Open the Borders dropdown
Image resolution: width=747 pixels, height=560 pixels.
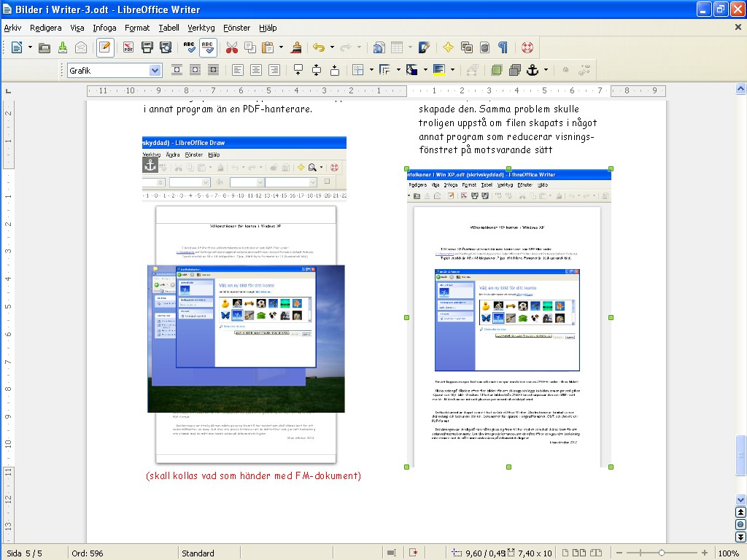pyautogui.click(x=371, y=71)
